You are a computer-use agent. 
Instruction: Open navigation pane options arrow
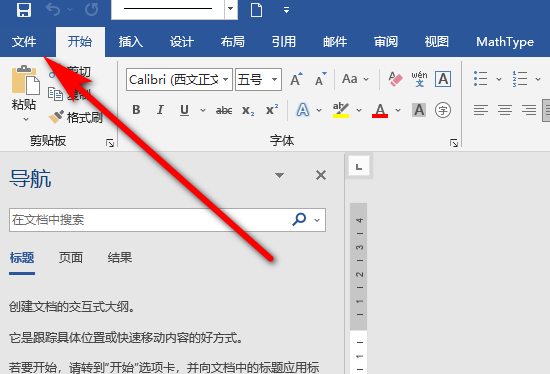click(x=279, y=175)
